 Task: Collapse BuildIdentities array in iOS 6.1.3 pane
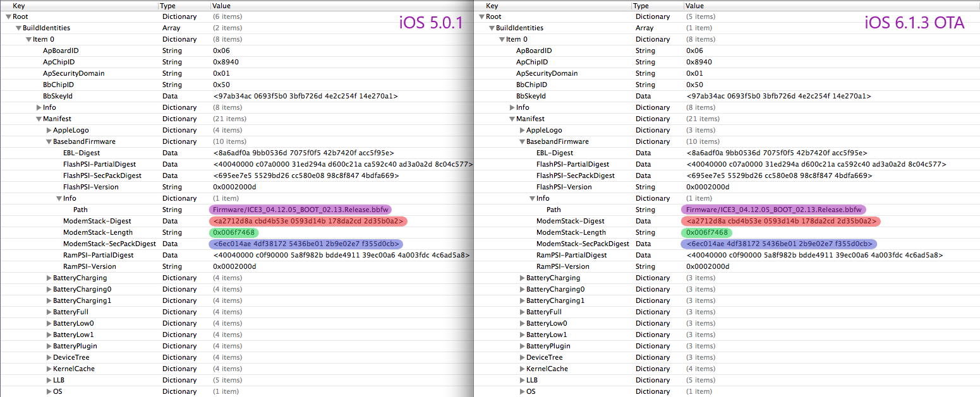(492, 28)
